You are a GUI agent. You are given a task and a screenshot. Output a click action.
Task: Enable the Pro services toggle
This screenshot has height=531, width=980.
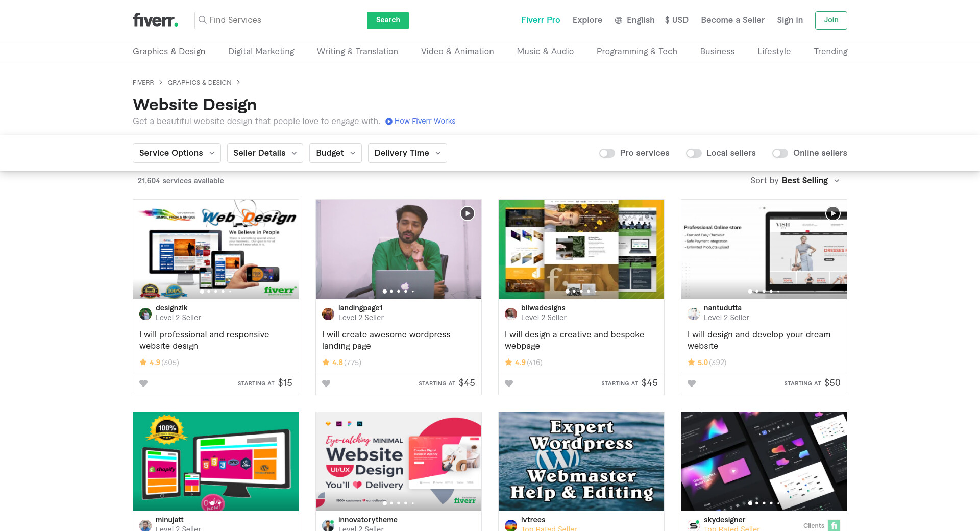[x=607, y=153]
